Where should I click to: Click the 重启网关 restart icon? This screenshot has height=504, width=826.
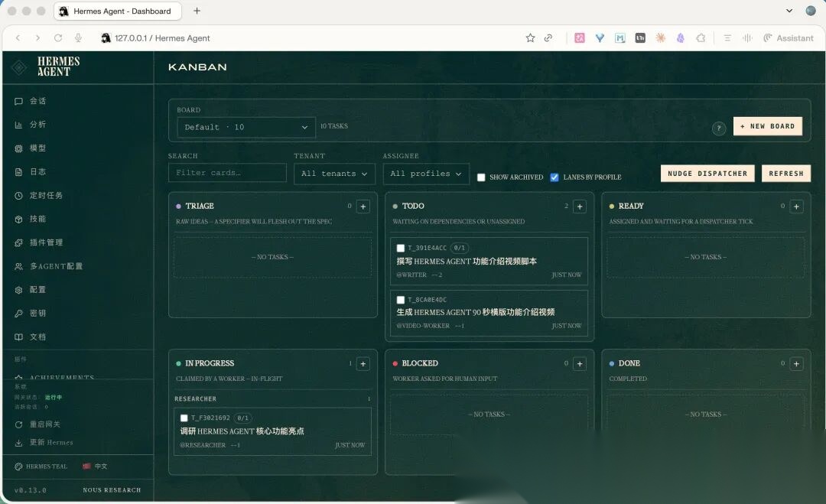pyautogui.click(x=18, y=424)
